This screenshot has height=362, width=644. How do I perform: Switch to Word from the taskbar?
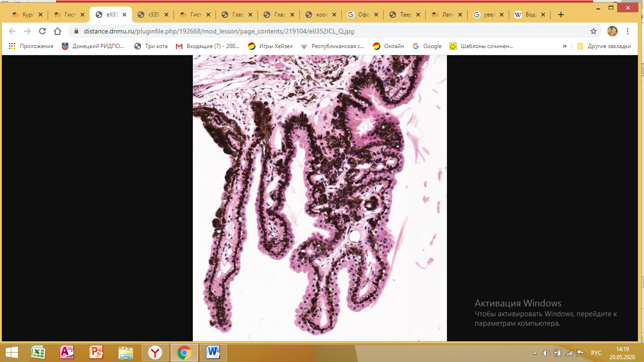pos(213,352)
